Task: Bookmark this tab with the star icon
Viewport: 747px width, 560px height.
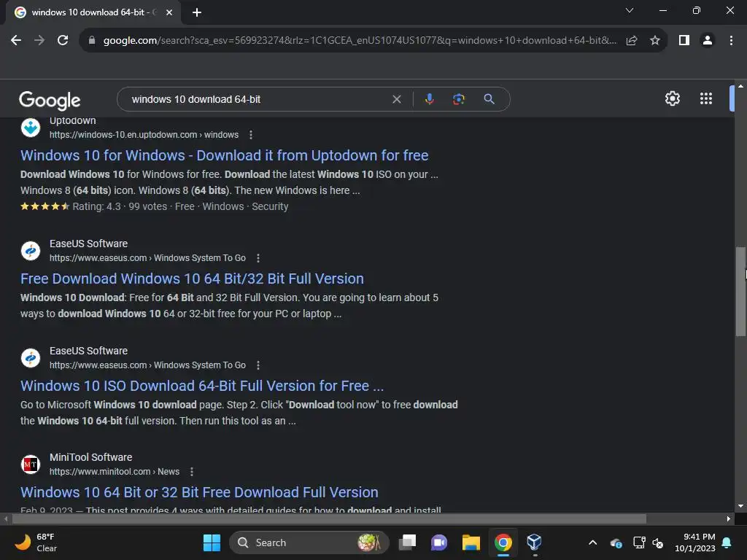Action: (655, 41)
